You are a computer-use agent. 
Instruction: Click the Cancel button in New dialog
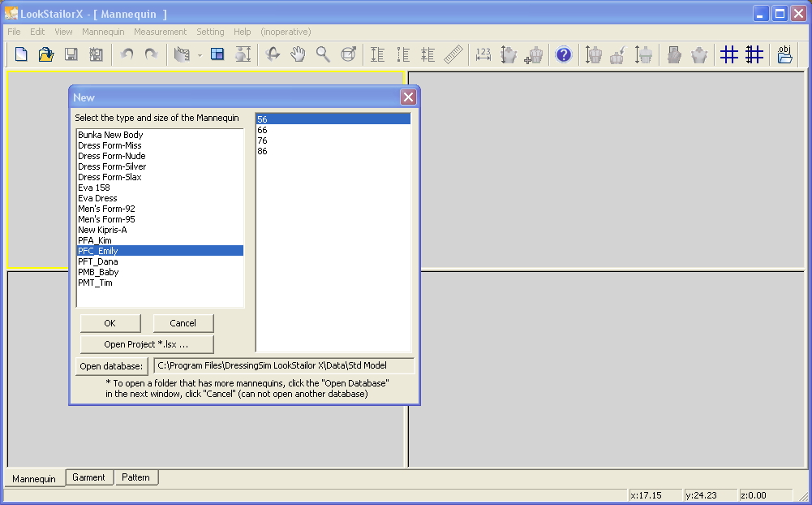pos(183,323)
